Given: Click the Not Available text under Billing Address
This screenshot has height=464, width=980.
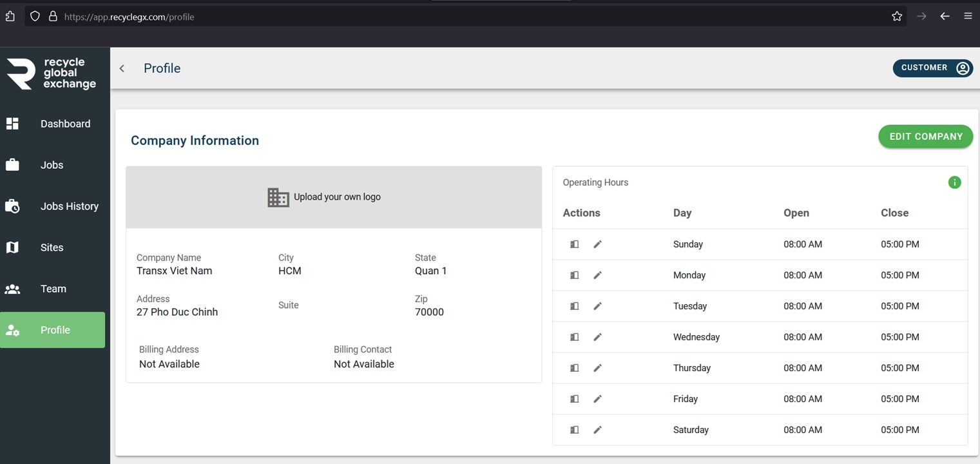Looking at the screenshot, I should coord(169,364).
